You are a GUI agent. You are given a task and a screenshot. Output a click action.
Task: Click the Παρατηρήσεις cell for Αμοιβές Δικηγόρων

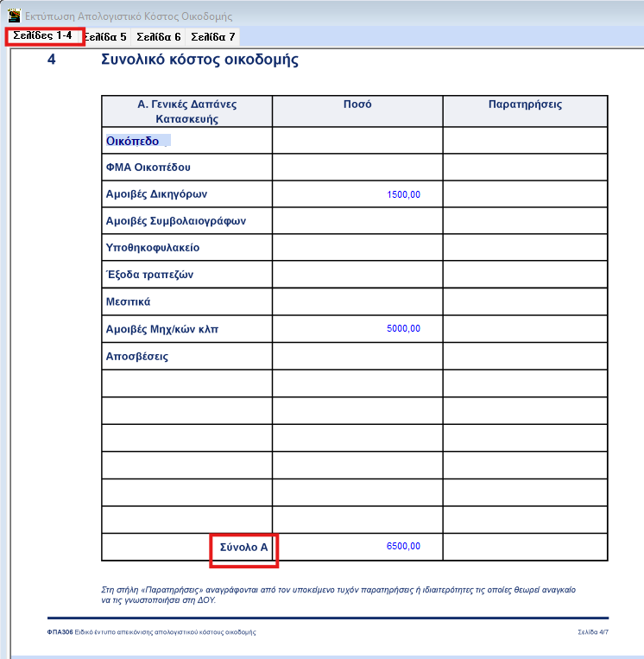point(525,194)
